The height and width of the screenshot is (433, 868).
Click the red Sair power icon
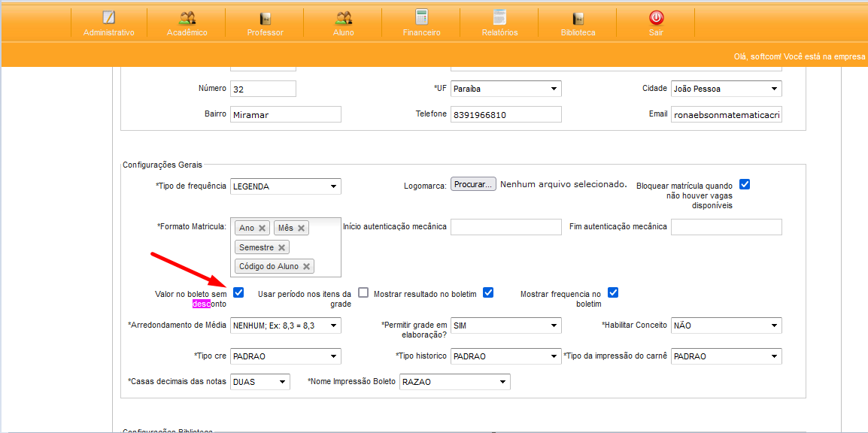(x=656, y=18)
